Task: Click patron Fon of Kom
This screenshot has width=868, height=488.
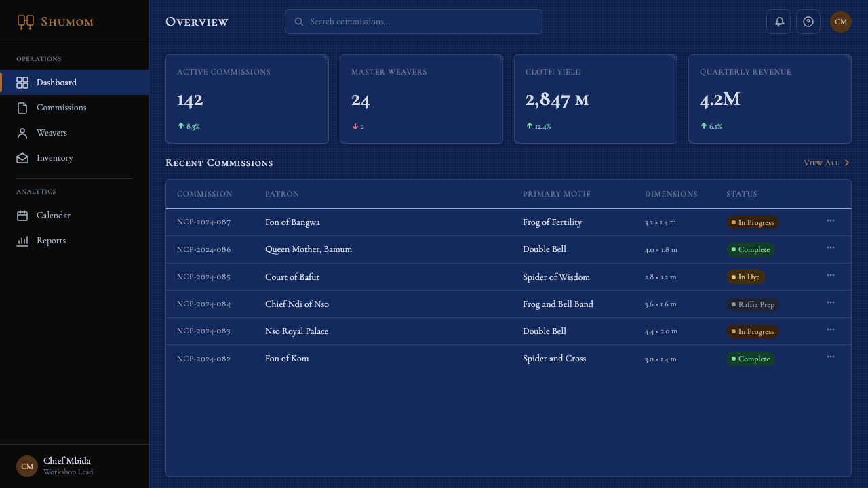Action: 287,359
